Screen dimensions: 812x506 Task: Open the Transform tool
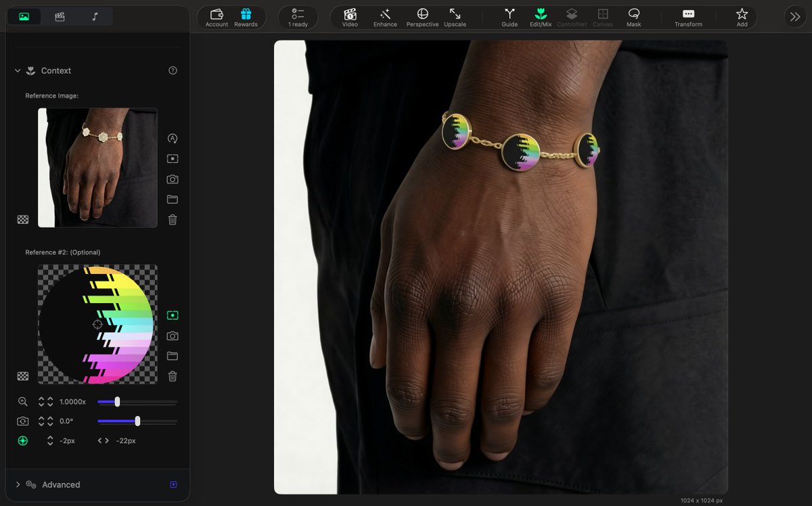pos(688,18)
